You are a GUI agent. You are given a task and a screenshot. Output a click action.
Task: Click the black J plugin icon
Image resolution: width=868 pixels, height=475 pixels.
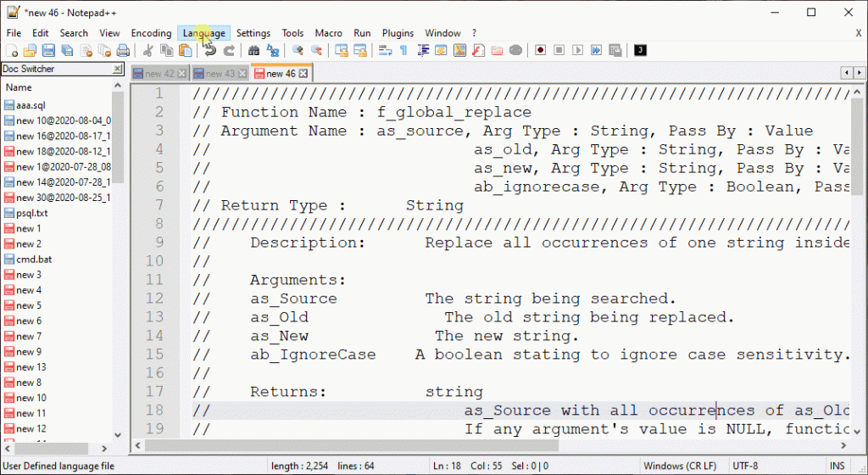click(640, 50)
